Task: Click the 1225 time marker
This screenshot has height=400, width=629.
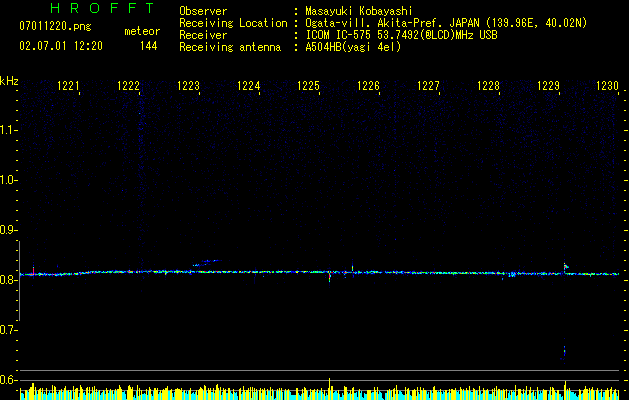Action: tap(308, 86)
